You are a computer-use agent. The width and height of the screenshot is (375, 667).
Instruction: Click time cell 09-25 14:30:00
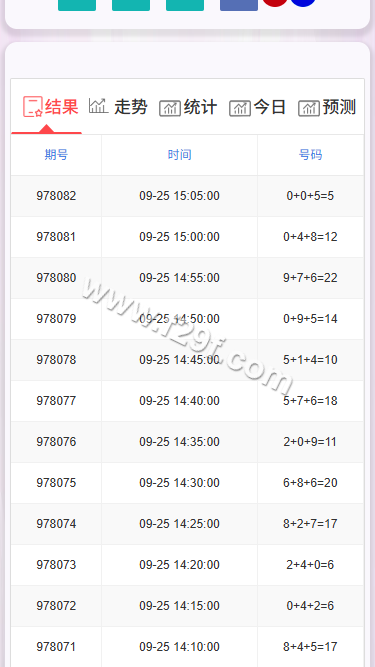coord(179,483)
